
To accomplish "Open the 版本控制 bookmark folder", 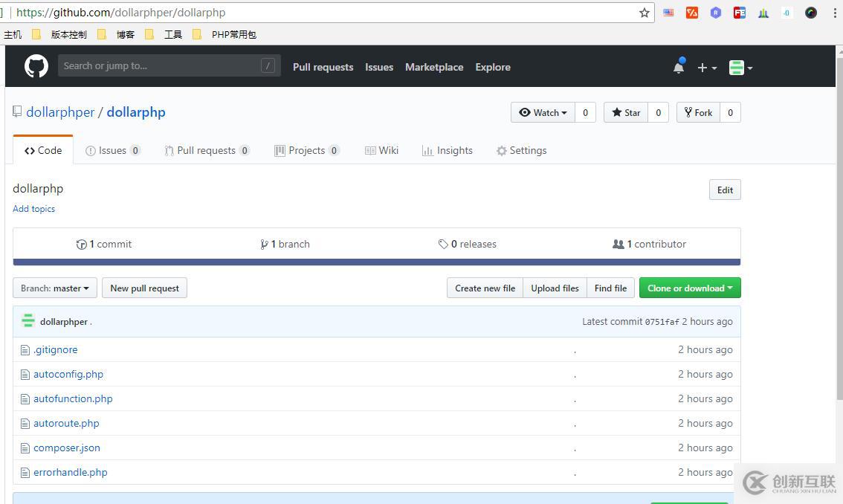I will click(x=59, y=34).
